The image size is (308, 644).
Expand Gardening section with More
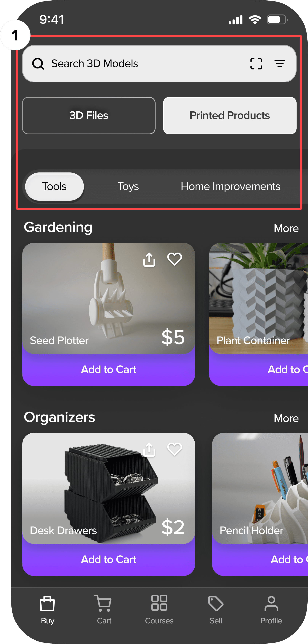click(286, 228)
